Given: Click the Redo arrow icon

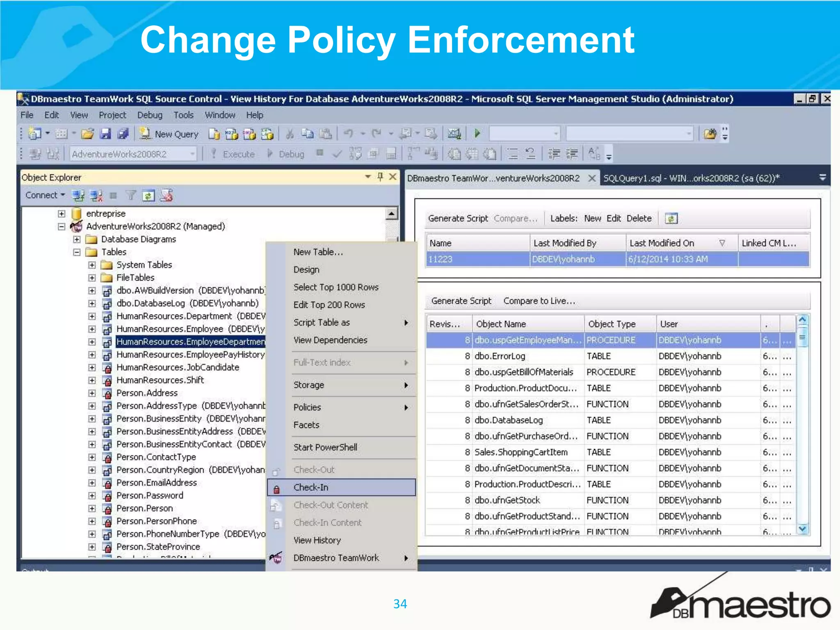Looking at the screenshot, I should [376, 134].
